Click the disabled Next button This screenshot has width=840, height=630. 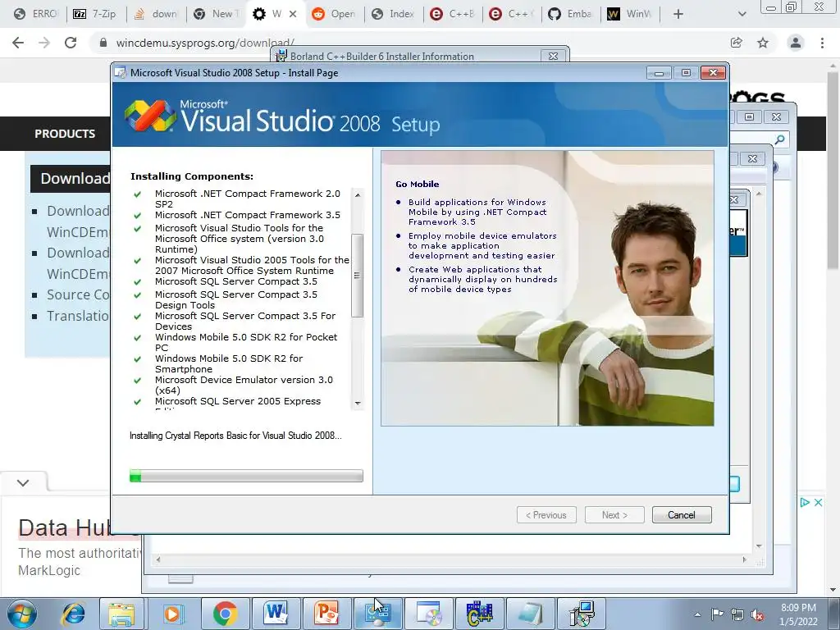point(614,515)
